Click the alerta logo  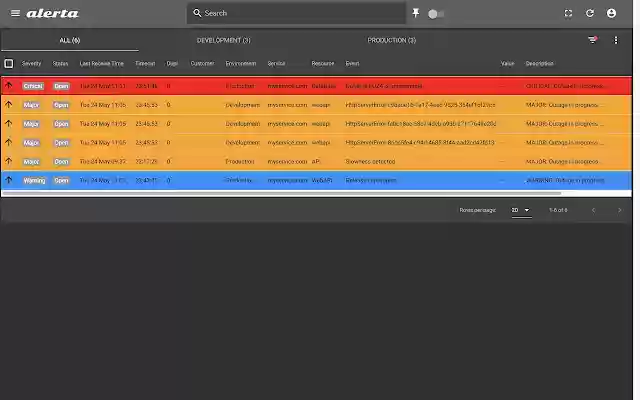tap(52, 13)
